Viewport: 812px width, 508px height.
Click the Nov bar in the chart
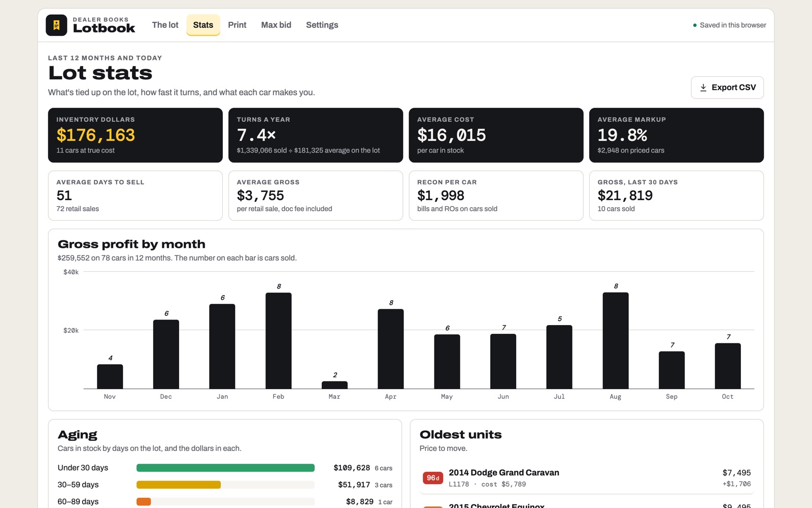tap(110, 376)
